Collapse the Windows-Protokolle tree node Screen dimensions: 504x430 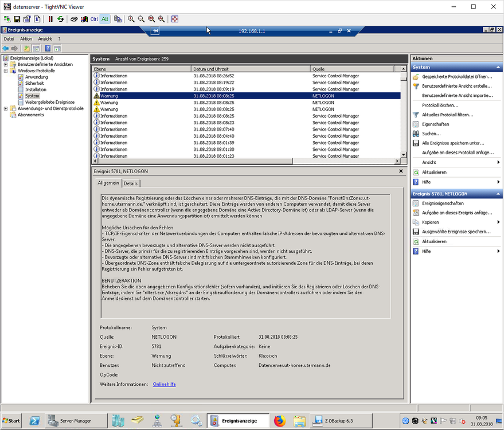(x=6, y=71)
